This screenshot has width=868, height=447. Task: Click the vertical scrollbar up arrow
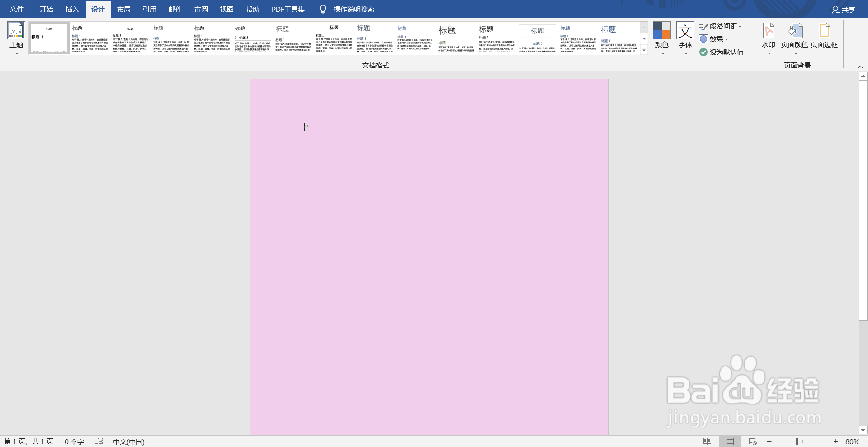(x=863, y=76)
